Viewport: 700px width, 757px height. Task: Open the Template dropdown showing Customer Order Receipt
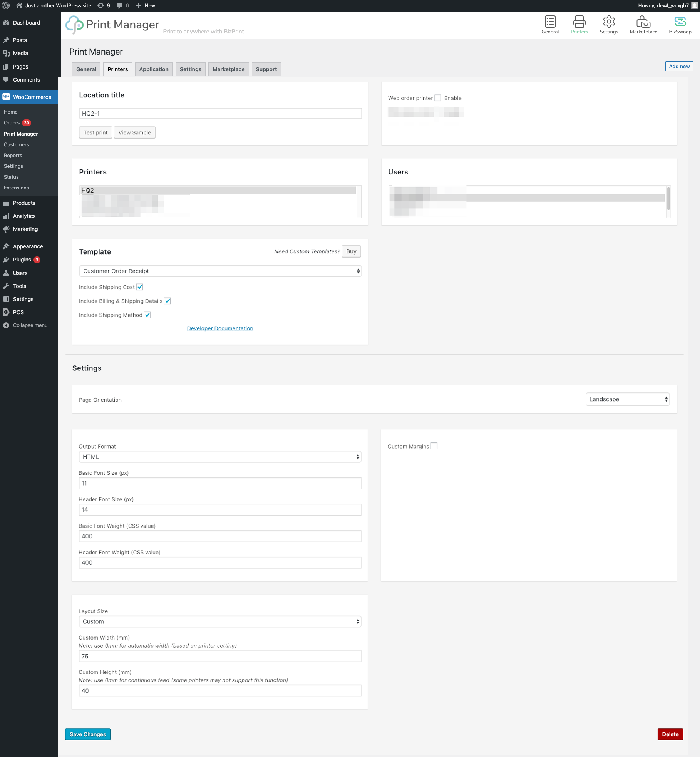point(220,271)
